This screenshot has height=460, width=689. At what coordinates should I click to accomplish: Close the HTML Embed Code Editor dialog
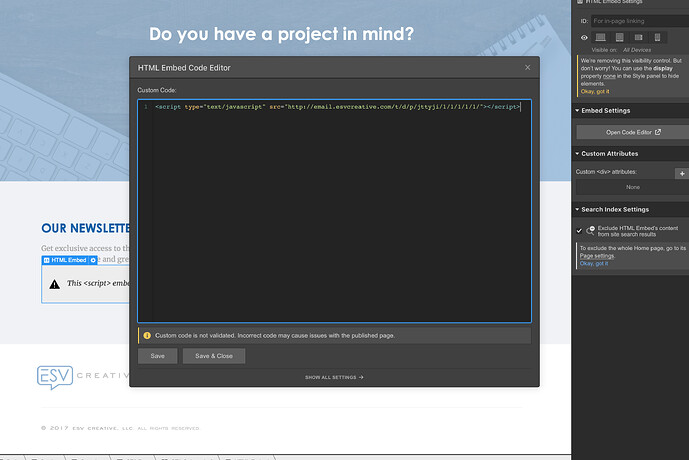coord(527,67)
